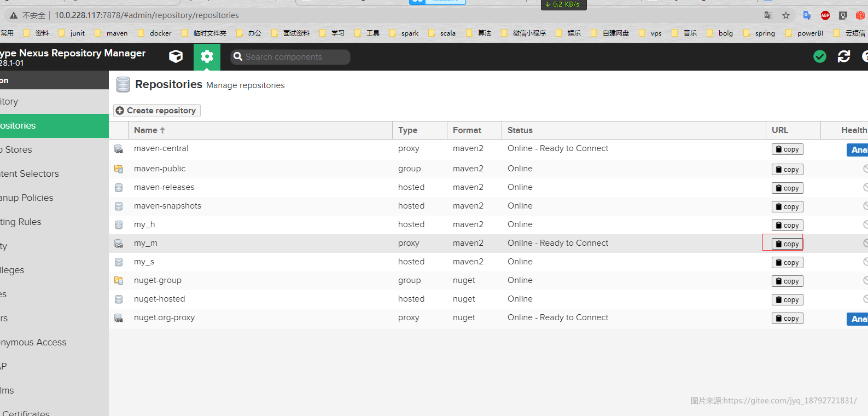Copy the URL of my_m repository
This screenshot has width=868, height=416.
pyautogui.click(x=788, y=244)
